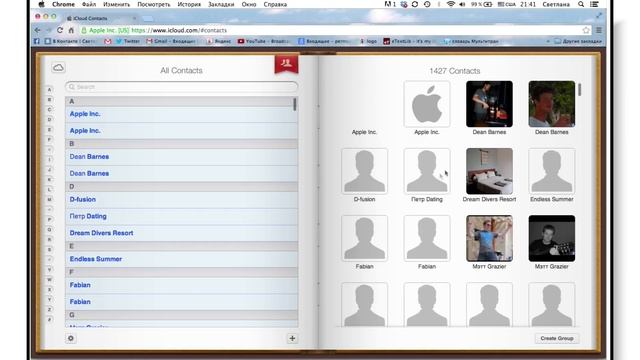Open the Apple menu

coord(41,4)
